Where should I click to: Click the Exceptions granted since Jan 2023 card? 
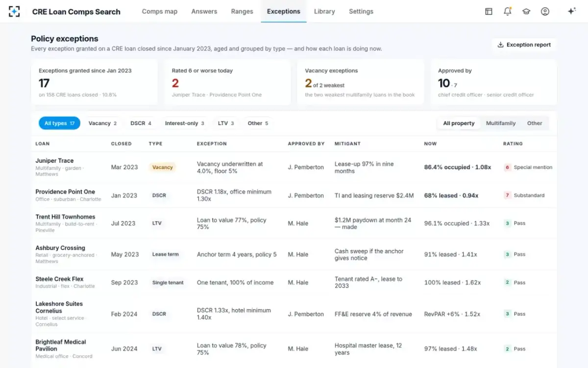pyautogui.click(x=95, y=82)
